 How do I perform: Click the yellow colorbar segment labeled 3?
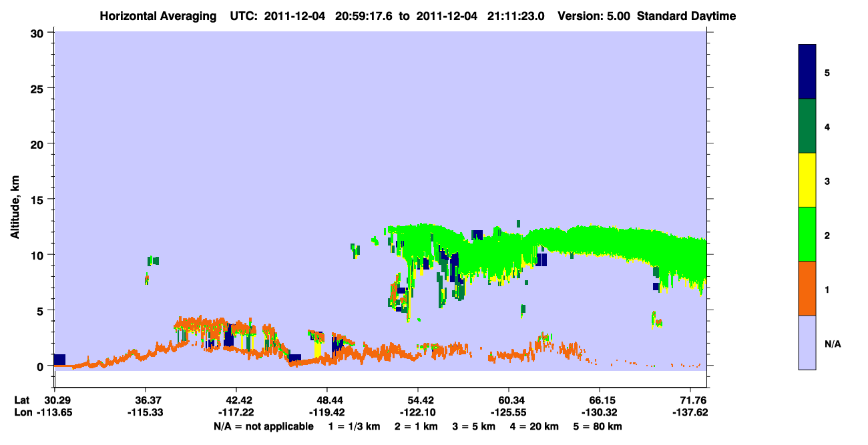pos(807,180)
